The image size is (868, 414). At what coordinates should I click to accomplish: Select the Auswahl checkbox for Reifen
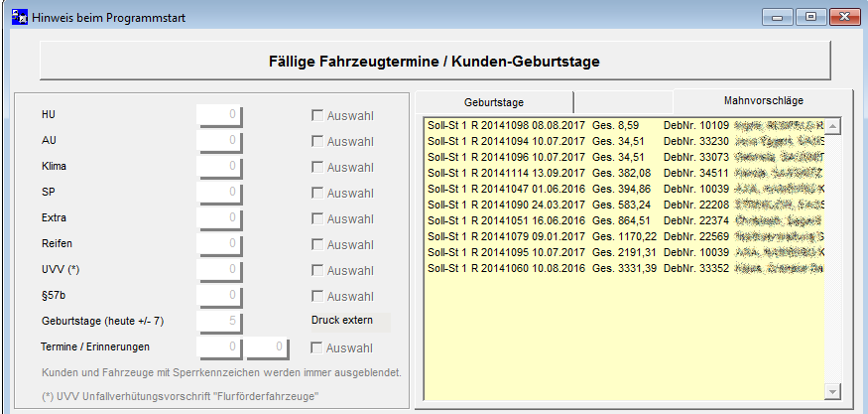tap(317, 244)
